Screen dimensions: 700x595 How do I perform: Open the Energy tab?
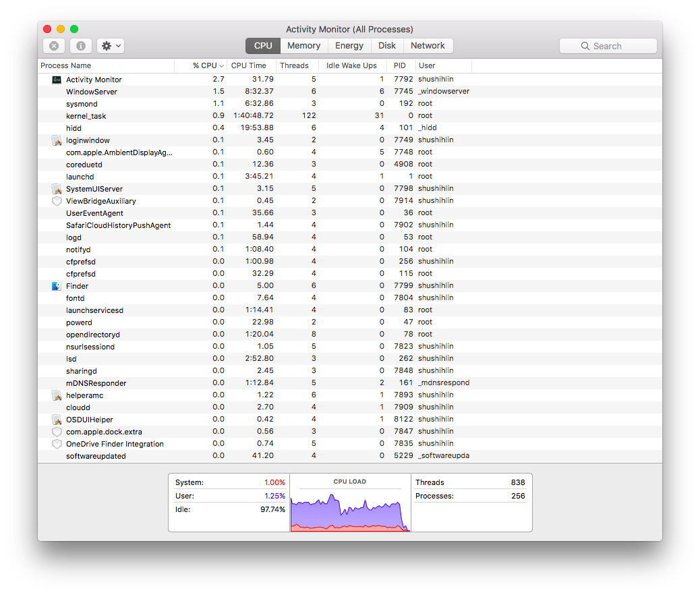click(x=349, y=46)
